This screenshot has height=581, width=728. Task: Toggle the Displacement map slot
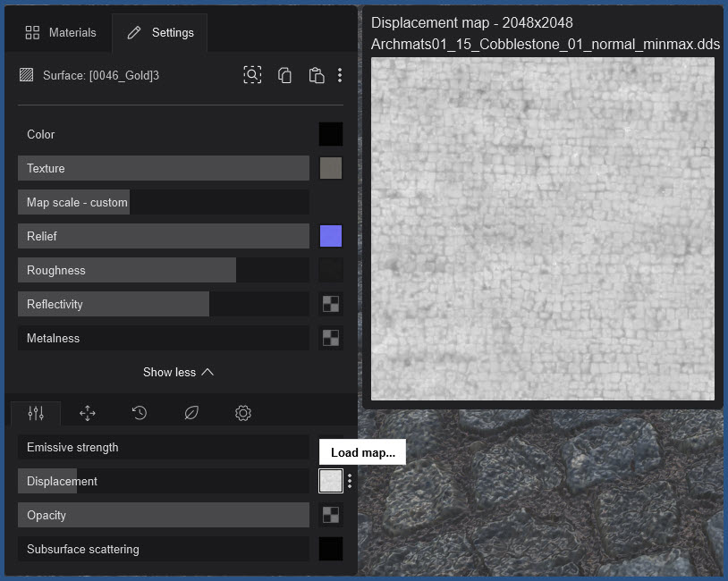[330, 480]
